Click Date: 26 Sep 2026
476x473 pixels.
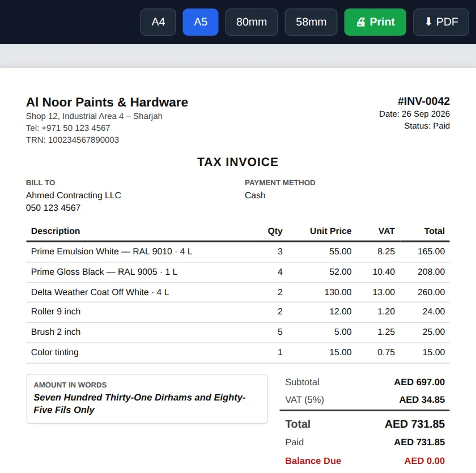[414, 114]
